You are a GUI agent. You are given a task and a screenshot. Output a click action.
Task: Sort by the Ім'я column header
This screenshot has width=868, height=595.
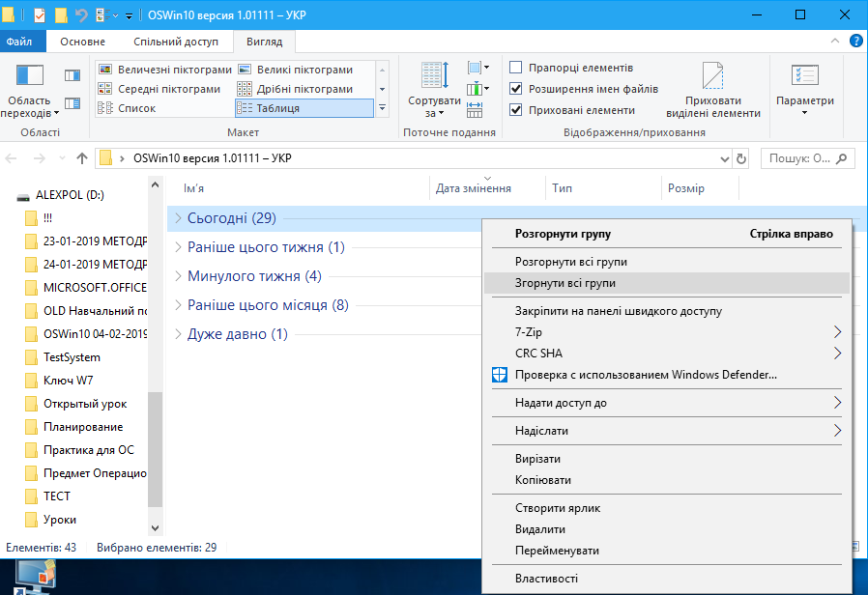[299, 188]
